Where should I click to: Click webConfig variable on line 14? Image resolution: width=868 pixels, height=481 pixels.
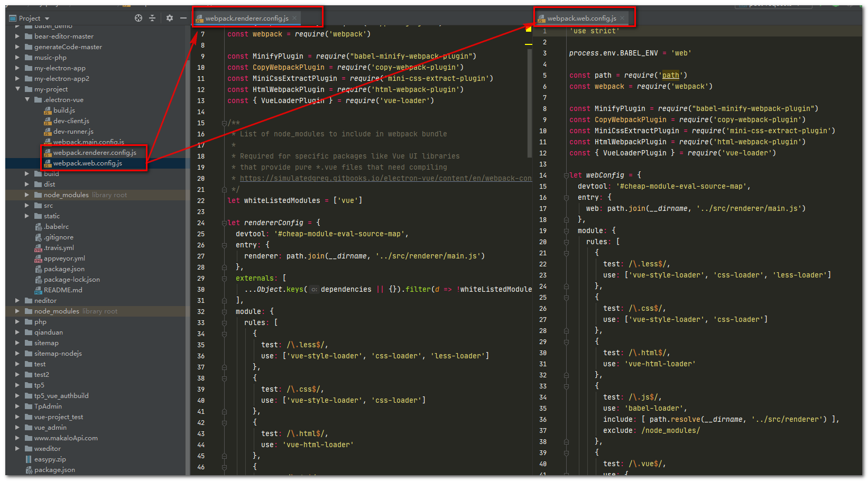pyautogui.click(x=605, y=175)
